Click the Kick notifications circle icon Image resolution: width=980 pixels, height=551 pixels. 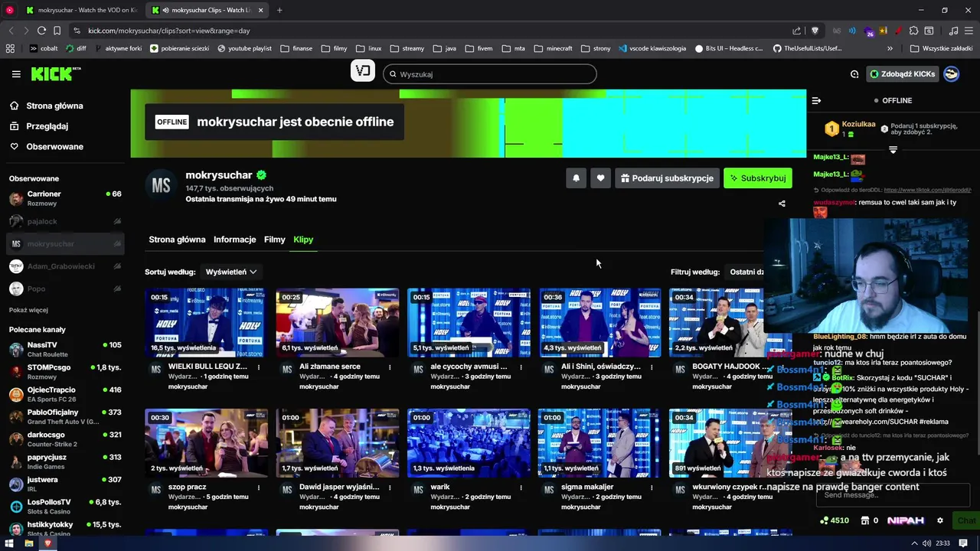click(854, 74)
